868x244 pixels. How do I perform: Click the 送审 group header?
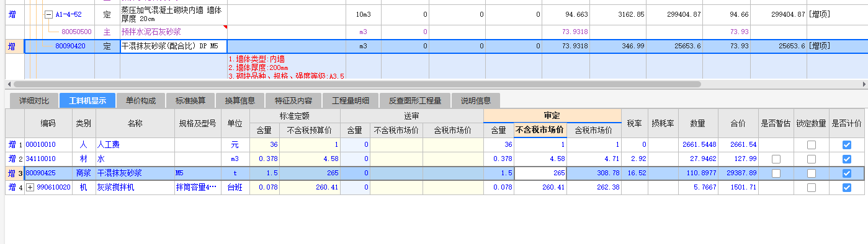coord(411,116)
